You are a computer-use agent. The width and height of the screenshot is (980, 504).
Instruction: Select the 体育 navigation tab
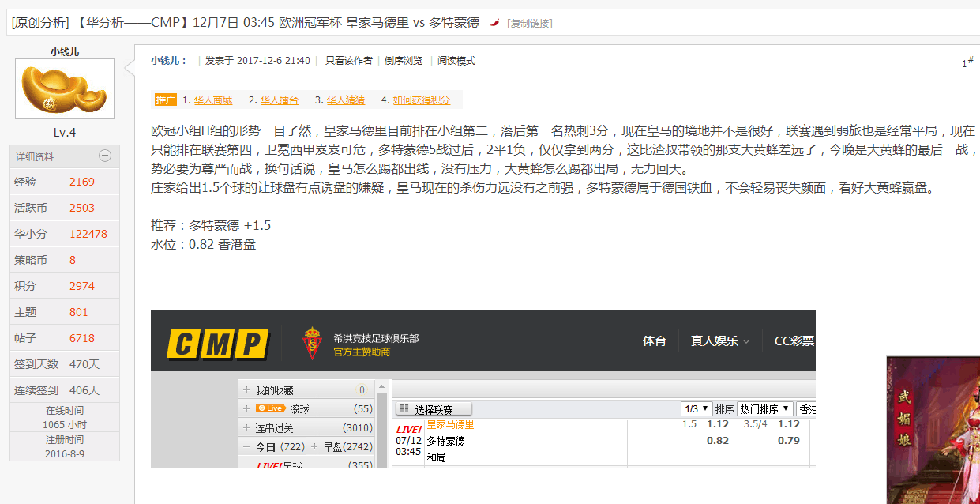click(654, 341)
